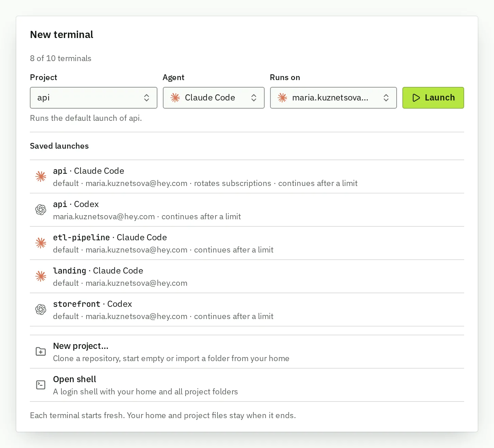Click the chevron arrows in the Runs on dropdown
This screenshot has width=494, height=448.
click(x=386, y=98)
